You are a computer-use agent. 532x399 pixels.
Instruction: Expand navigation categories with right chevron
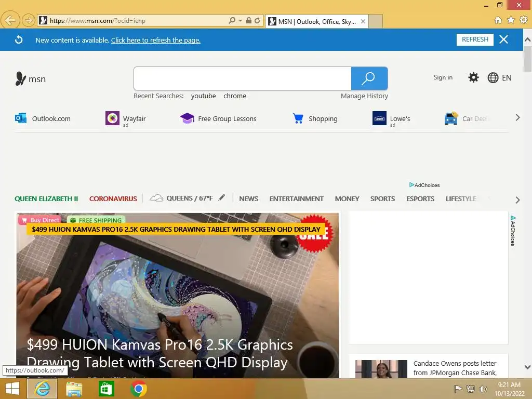517,200
